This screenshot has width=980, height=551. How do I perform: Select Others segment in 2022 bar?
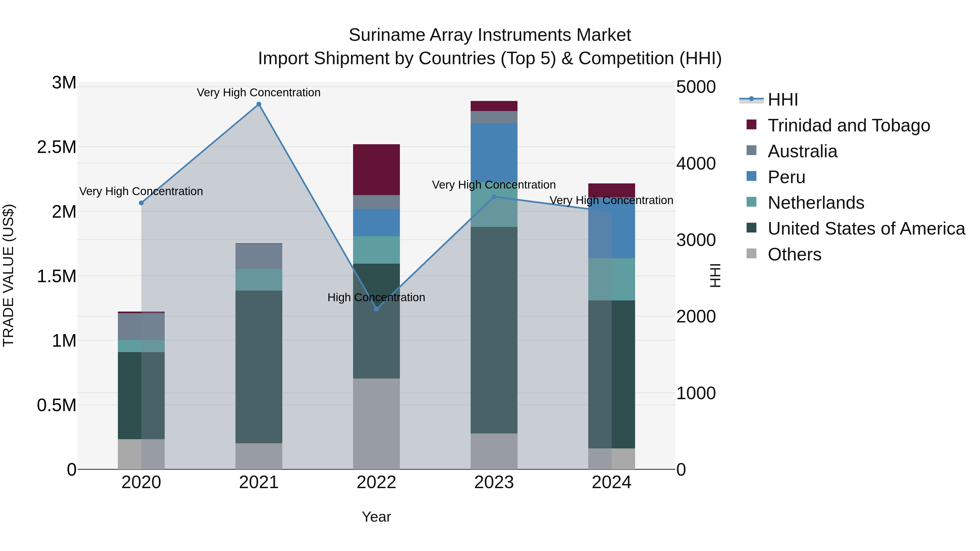[376, 424]
